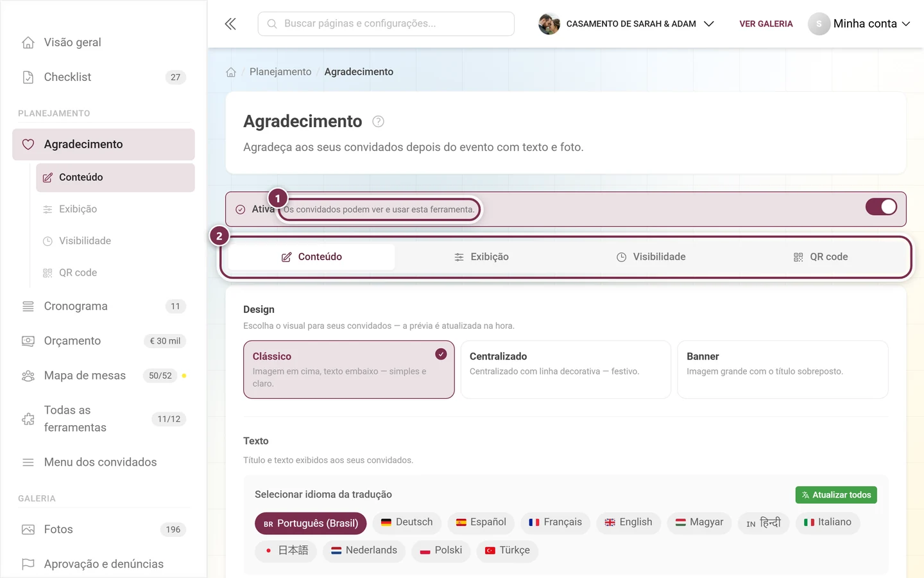Screen dimensions: 924x578
Task: Click the heart icon beside Agradecimento
Action: point(28,144)
